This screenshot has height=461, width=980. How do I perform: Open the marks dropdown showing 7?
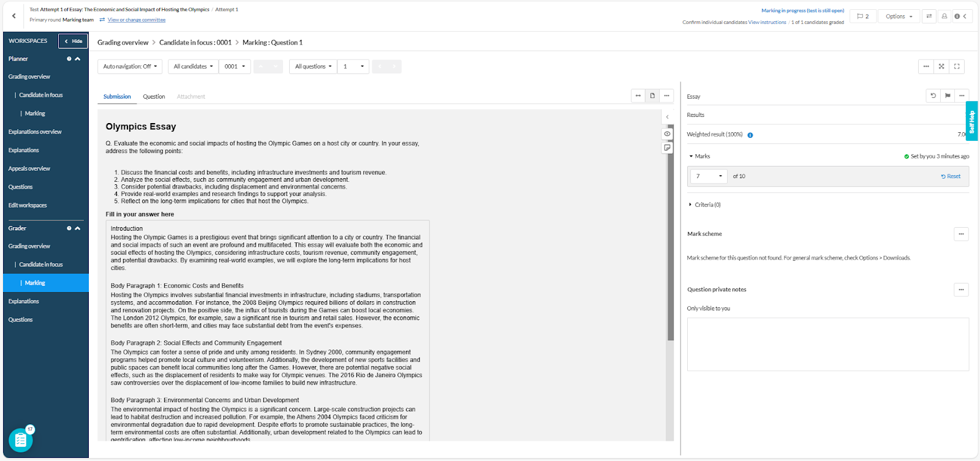pos(709,176)
